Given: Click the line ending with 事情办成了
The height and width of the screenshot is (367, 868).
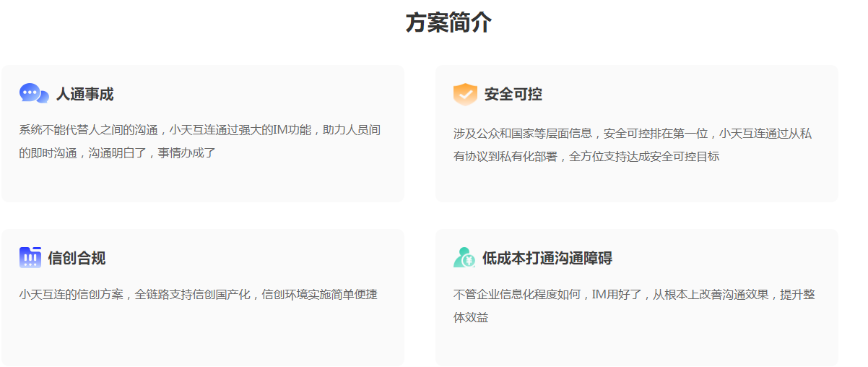Looking at the screenshot, I should (x=117, y=153).
